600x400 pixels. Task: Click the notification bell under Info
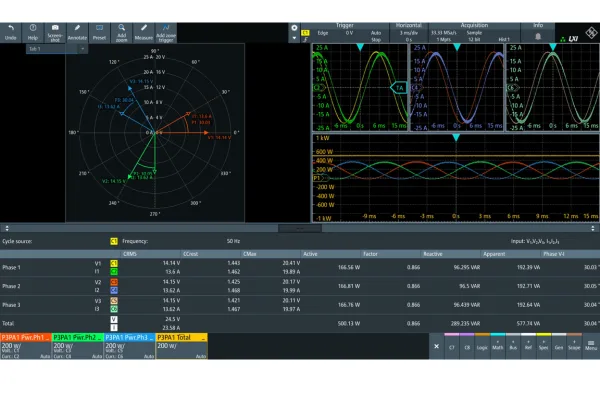click(x=538, y=36)
